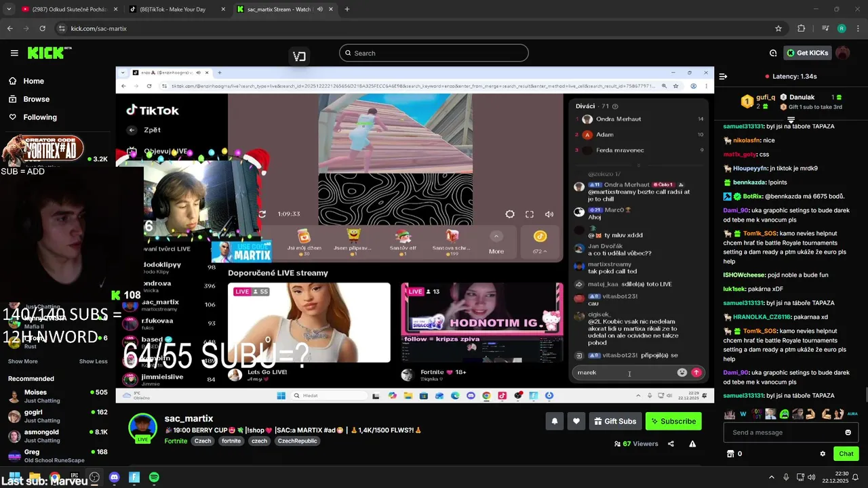Collapse the chat panel arrow icon
Screen dimensions: 868x488
click(x=723, y=77)
